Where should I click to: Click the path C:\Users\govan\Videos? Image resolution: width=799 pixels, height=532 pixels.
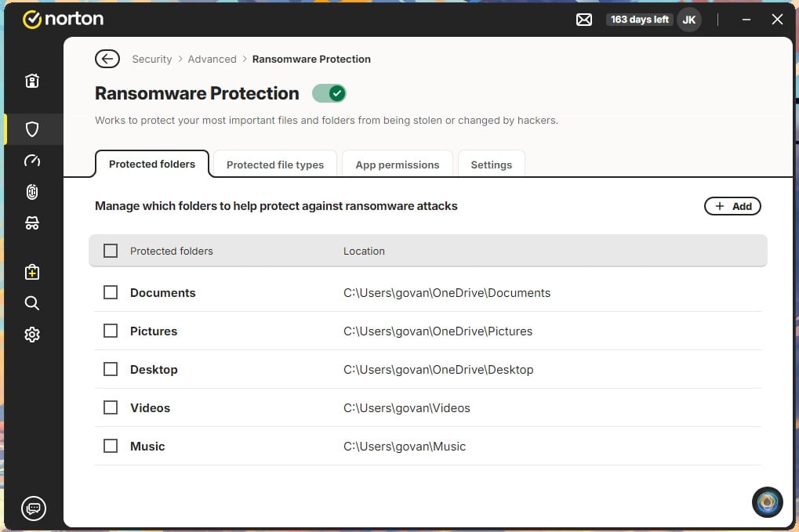pos(407,407)
